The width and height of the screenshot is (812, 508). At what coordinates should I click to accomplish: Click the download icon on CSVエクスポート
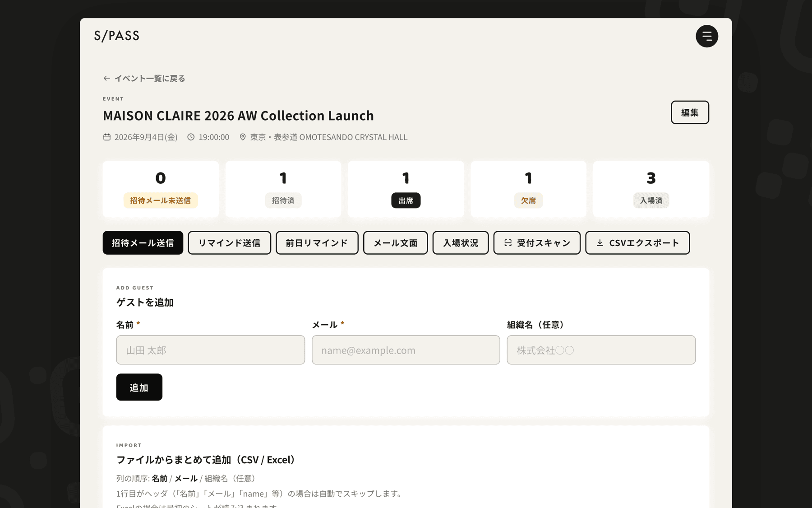click(x=600, y=243)
